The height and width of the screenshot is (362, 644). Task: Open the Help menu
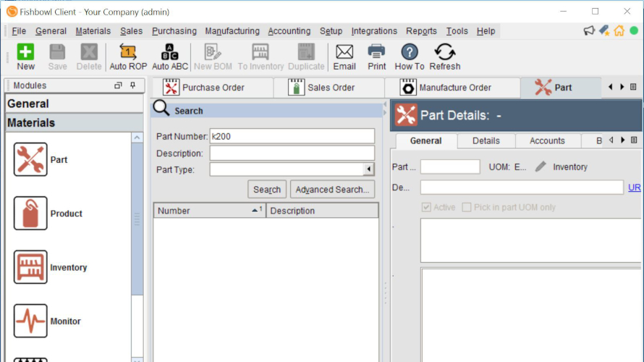tap(486, 31)
